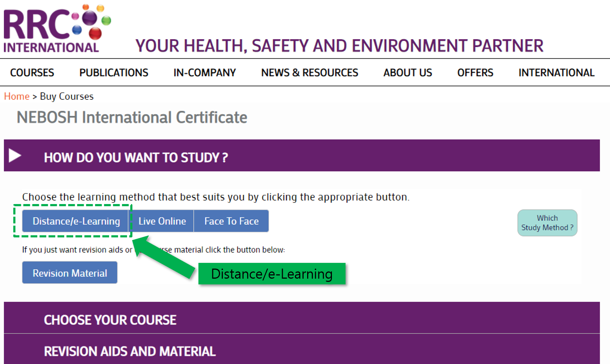The image size is (610, 364).
Task: Expand the HOW DO YOU WANT TO STUDY header
Action: click(x=302, y=155)
